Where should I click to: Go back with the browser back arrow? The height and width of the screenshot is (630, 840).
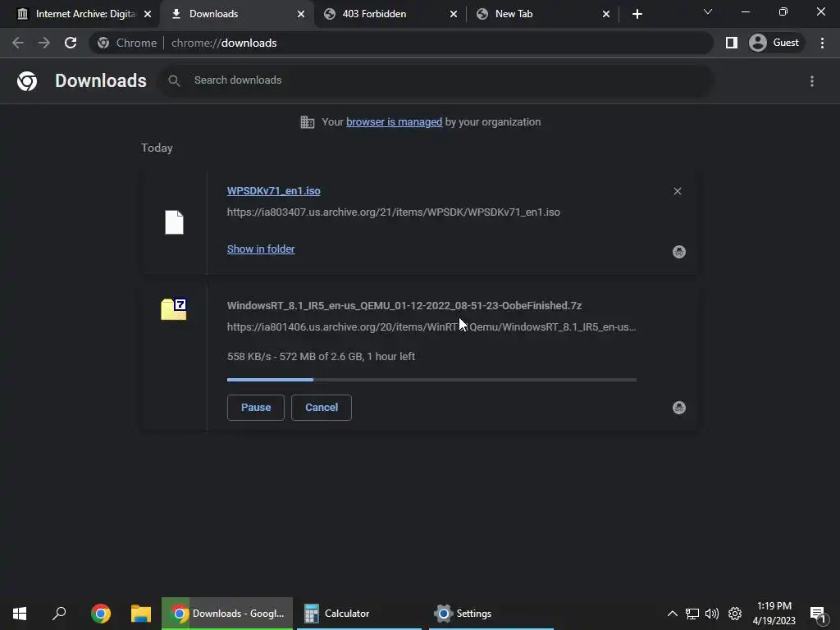(18, 43)
